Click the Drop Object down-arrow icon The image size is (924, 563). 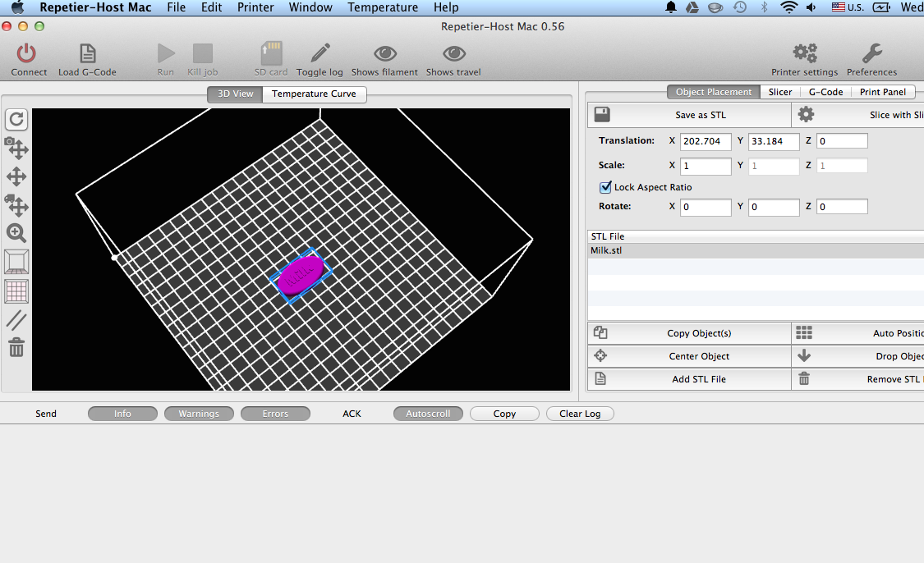click(x=804, y=355)
